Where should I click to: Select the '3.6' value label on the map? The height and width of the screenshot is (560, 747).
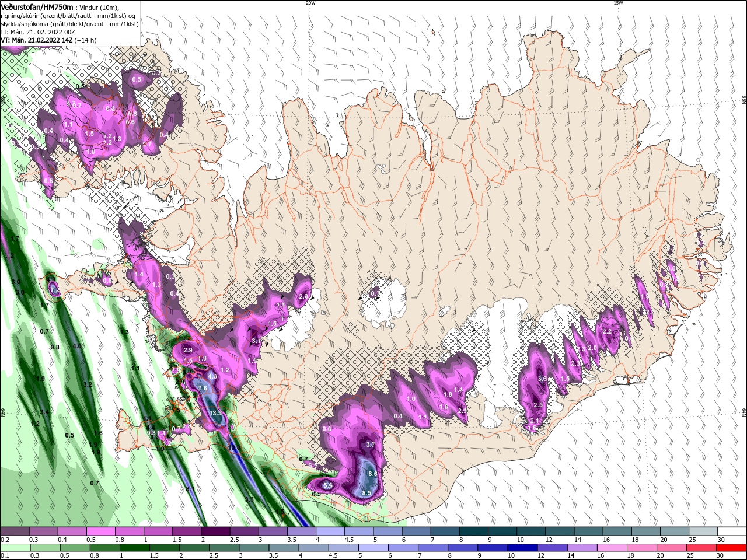point(542,379)
